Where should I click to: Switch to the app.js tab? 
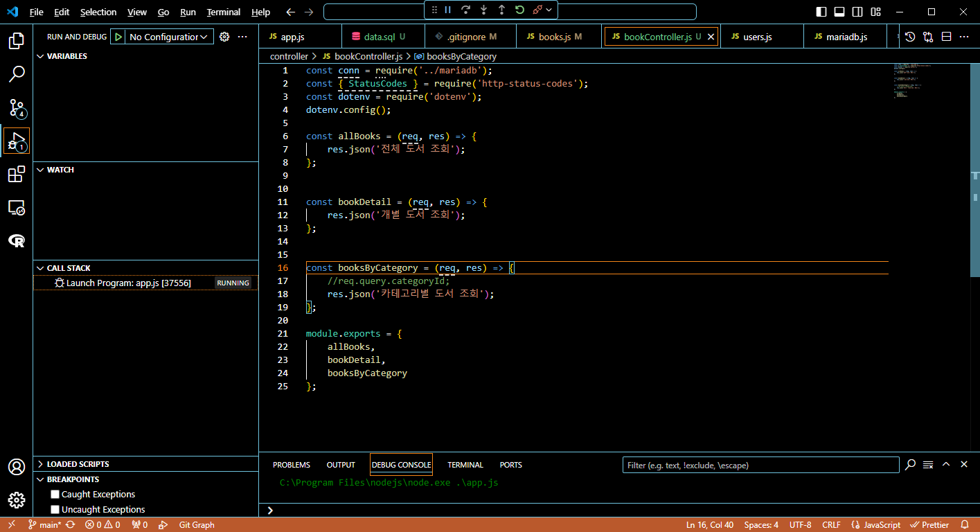coord(301,37)
